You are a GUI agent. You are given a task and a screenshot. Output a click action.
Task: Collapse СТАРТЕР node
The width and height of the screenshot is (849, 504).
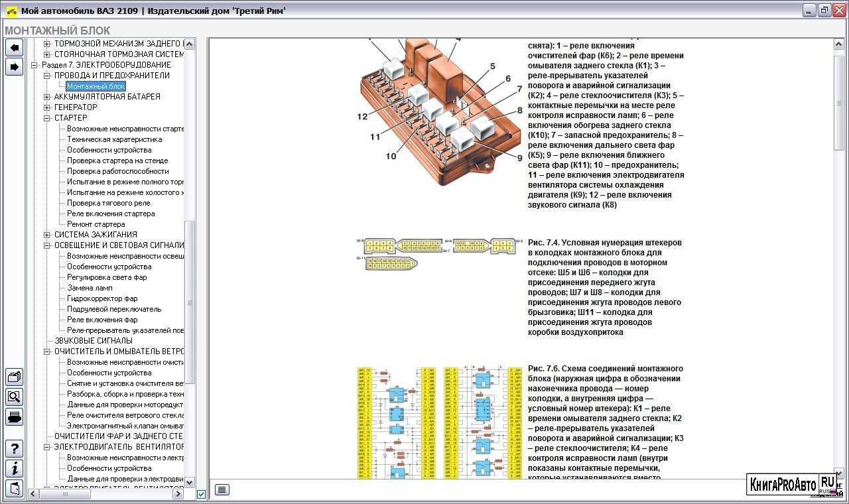(x=47, y=118)
